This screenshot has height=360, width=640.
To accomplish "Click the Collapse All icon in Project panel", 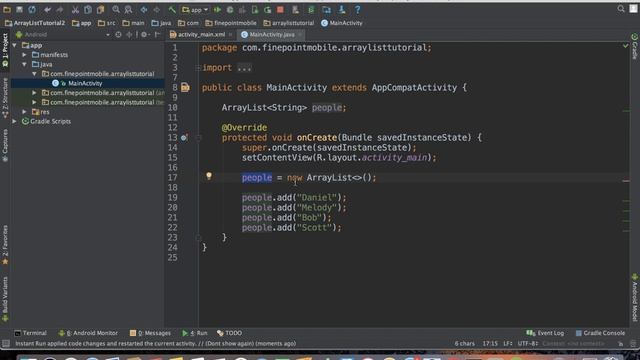I will click(x=130, y=35).
